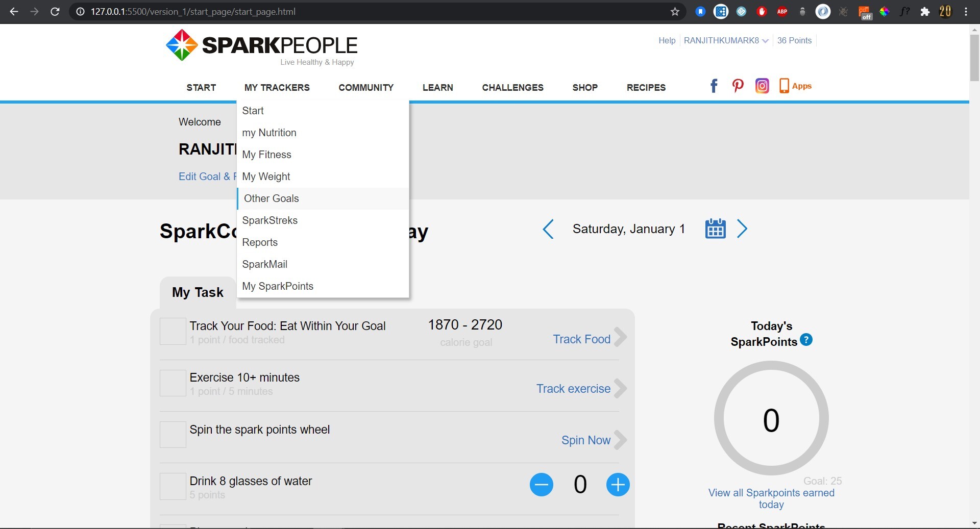
Task: Click the SparkPoints help question mark
Action: [x=806, y=340]
